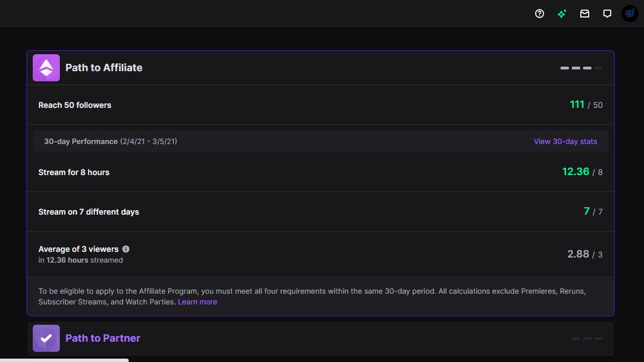
Task: Click the horizontal scrollbar at the bottom
Action: pyautogui.click(x=64, y=360)
